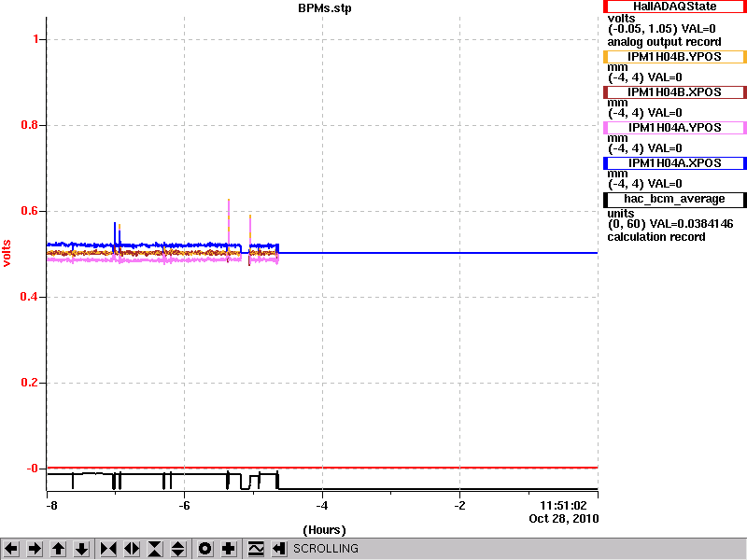The image size is (747, 560).
Task: Shift the Y axis up with up-arrow icon
Action: coord(59,549)
